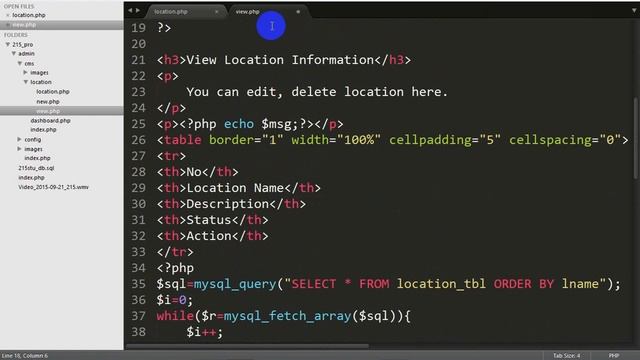Open the Tab Size: 4 menu
Image resolution: width=640 pixels, height=360 pixels.
(x=567, y=356)
